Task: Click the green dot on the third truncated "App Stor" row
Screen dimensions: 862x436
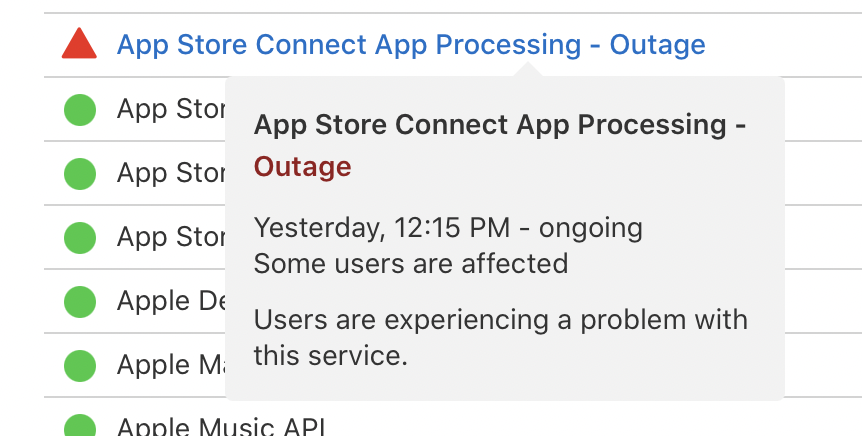Action: pos(80,237)
